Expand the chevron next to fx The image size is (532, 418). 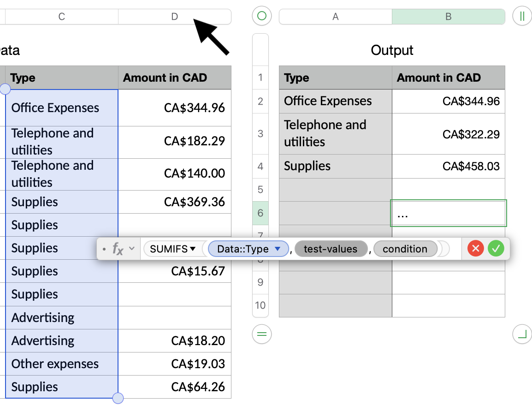(x=132, y=249)
